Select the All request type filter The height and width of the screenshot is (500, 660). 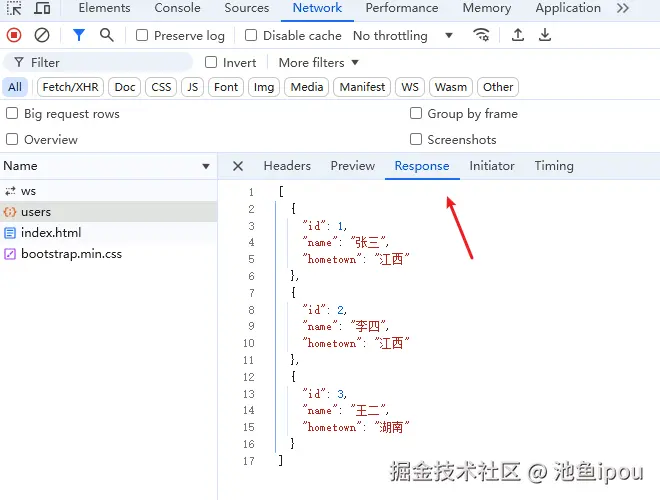pyautogui.click(x=15, y=87)
